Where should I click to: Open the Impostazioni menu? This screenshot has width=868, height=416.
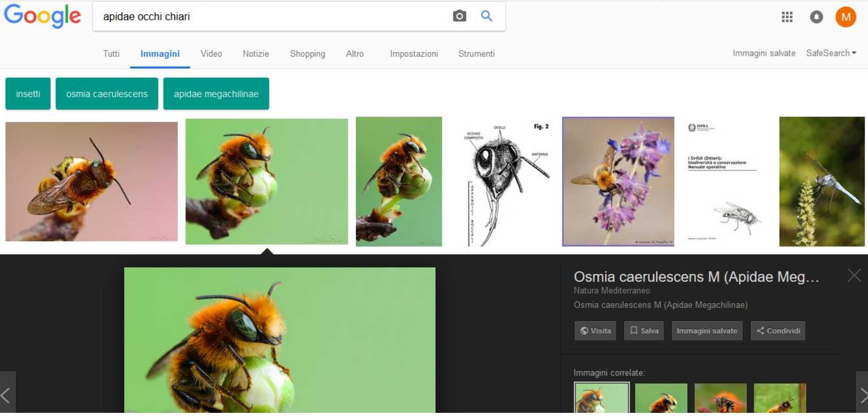(x=414, y=53)
